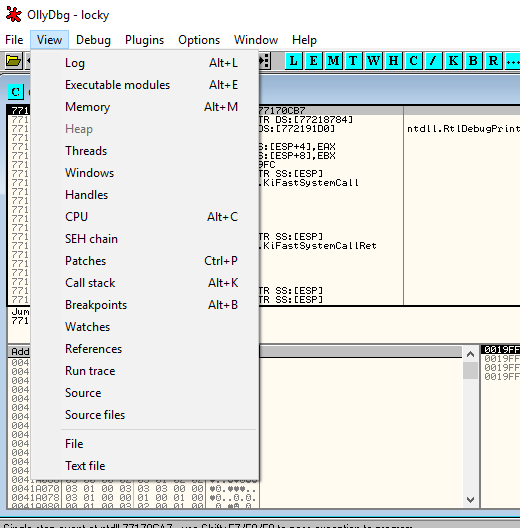Open Executable modules via E toolbar button
The width and height of the screenshot is (520, 528).
click(314, 61)
